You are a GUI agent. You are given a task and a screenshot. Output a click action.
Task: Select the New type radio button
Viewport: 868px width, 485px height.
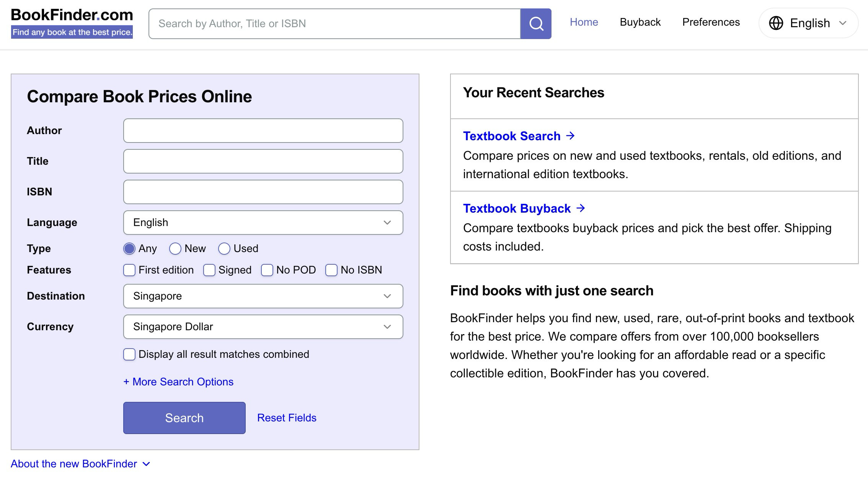[x=175, y=249]
